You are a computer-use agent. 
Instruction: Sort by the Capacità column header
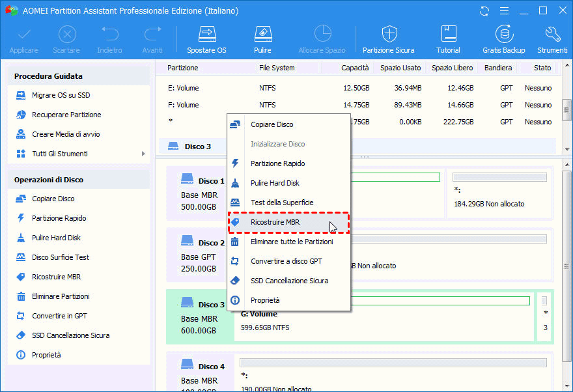pos(355,68)
